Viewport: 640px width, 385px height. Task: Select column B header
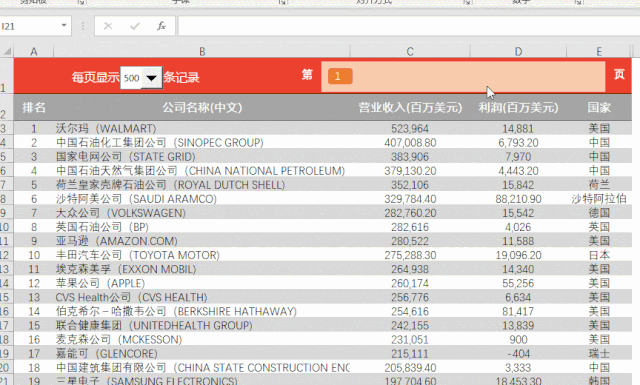tap(202, 51)
